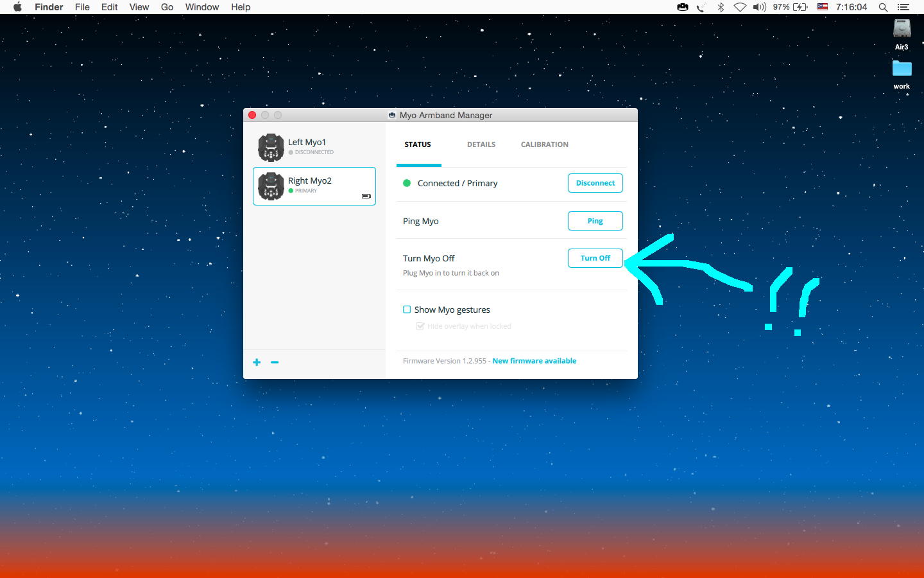Open the phone status menu bar icon

point(702,7)
